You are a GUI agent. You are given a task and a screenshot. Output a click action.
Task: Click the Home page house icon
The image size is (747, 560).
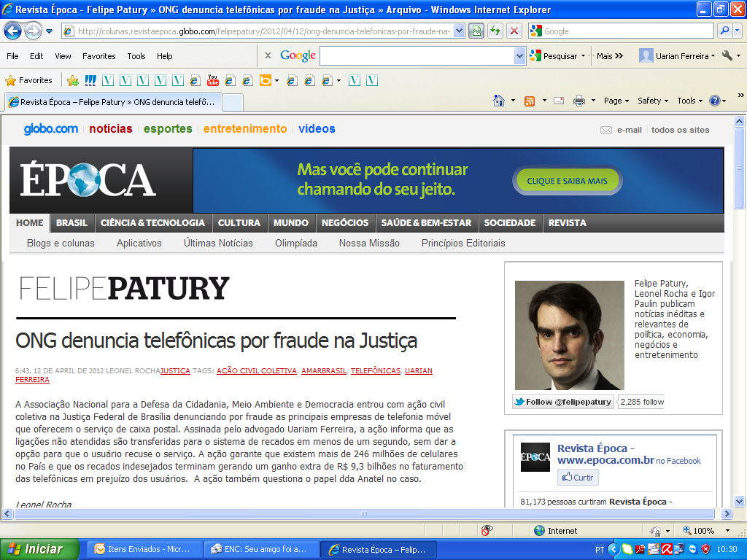499,101
